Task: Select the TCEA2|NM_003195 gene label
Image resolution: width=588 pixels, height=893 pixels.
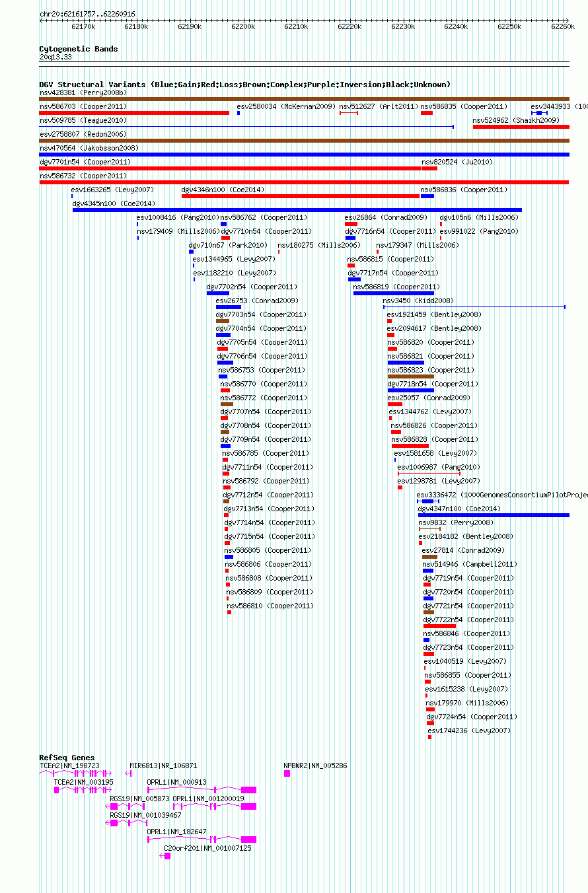Action: (x=83, y=782)
